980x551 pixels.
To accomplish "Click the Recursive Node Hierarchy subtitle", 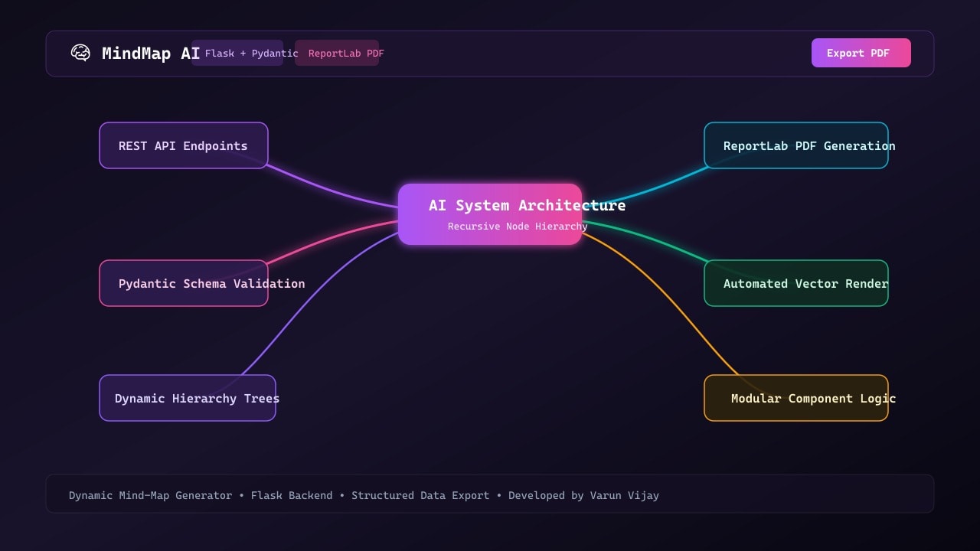I will tap(518, 227).
